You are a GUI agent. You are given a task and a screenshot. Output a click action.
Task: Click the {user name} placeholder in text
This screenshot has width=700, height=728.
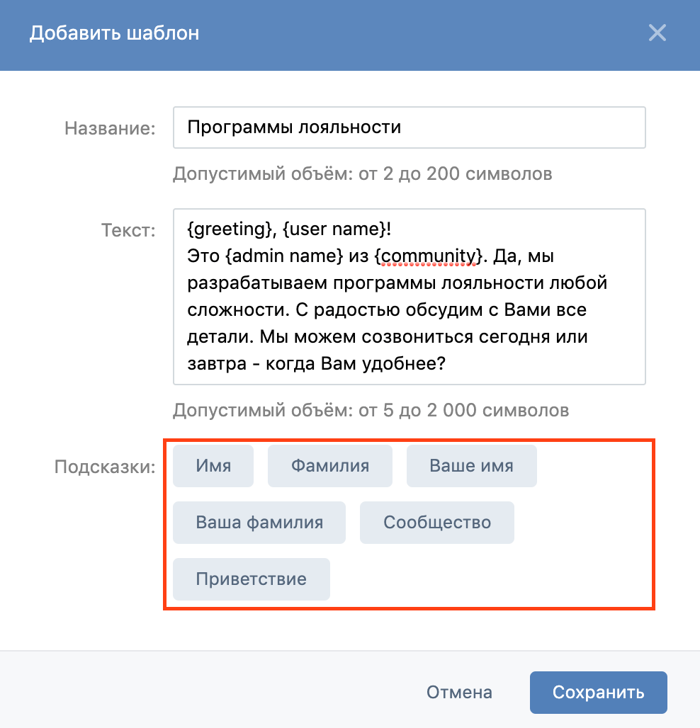[x=330, y=229]
